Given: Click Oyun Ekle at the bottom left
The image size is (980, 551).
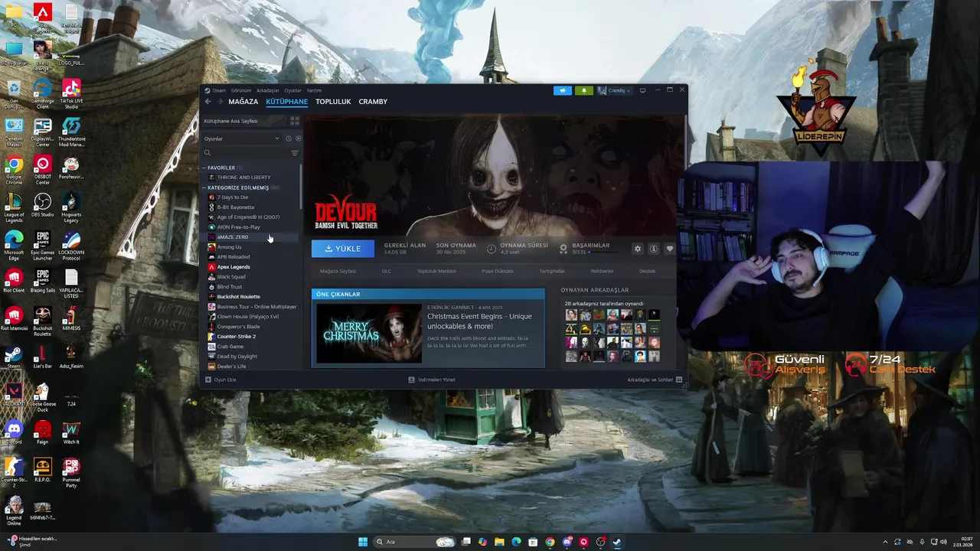Looking at the screenshot, I should 220,380.
